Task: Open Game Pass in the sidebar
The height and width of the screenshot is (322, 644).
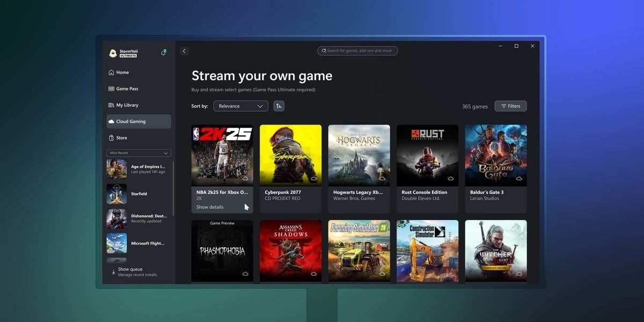Action: click(x=138, y=89)
